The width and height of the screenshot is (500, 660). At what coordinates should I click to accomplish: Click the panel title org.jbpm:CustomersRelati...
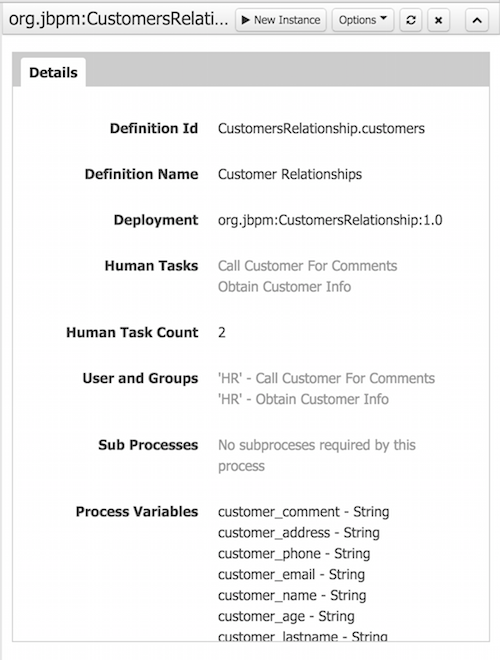(x=118, y=19)
